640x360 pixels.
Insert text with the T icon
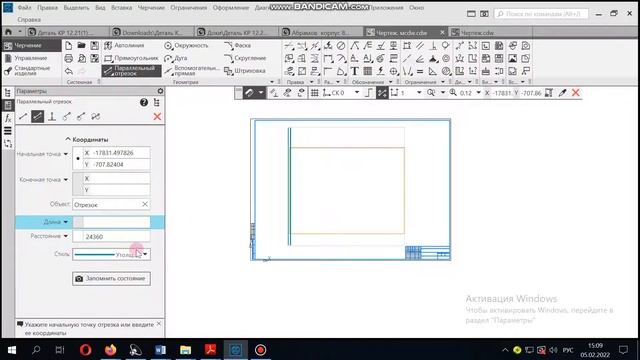pos(354,71)
